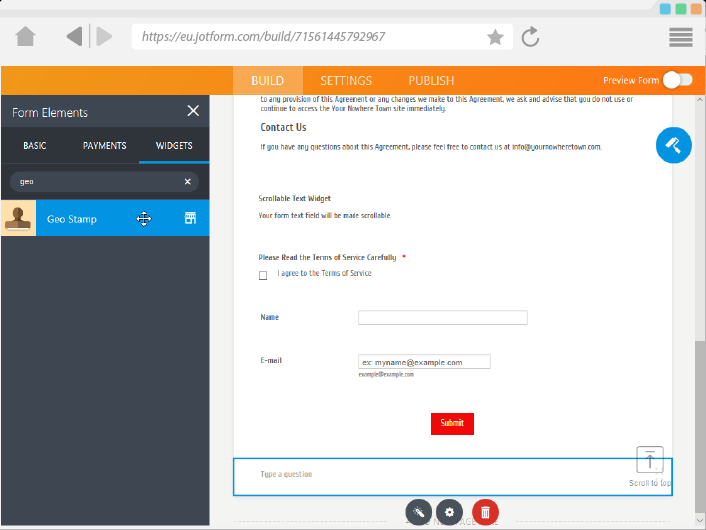Click the magic wand icon below the field
The image size is (706, 530).
coord(418,512)
